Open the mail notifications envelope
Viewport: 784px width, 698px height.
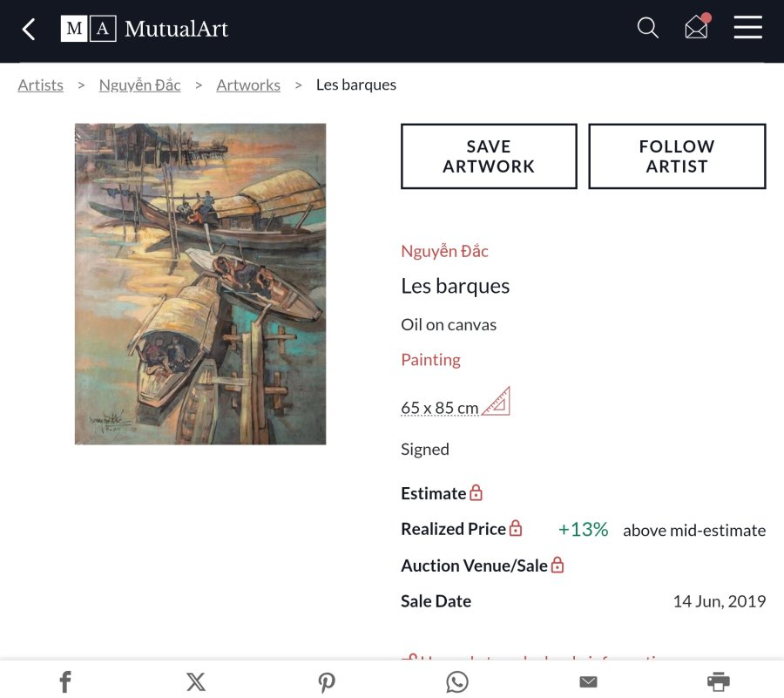tap(697, 28)
